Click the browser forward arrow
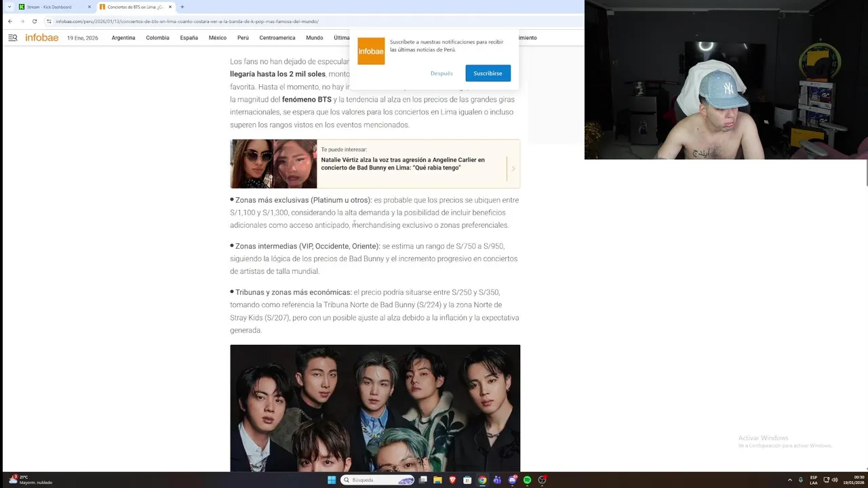 pos(22,21)
